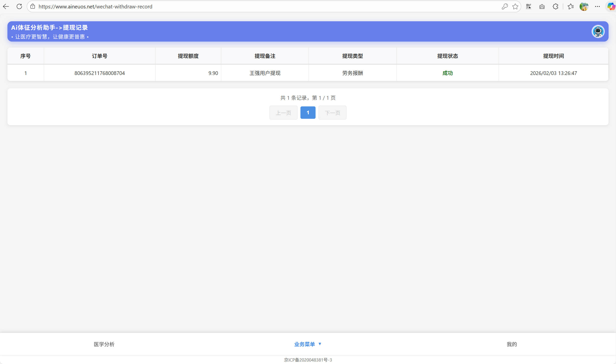The height and width of the screenshot is (364, 616).
Task: Click the 下一页 pagination button
Action: pyautogui.click(x=332, y=113)
